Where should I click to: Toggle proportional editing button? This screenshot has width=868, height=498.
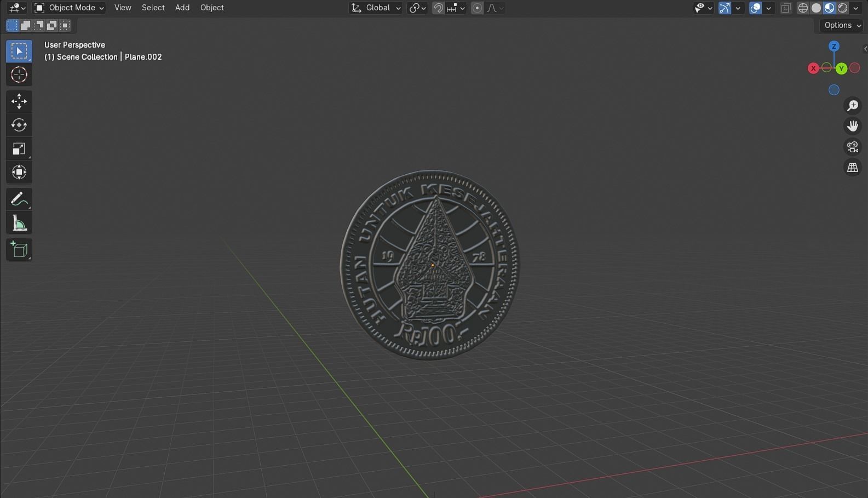click(478, 8)
